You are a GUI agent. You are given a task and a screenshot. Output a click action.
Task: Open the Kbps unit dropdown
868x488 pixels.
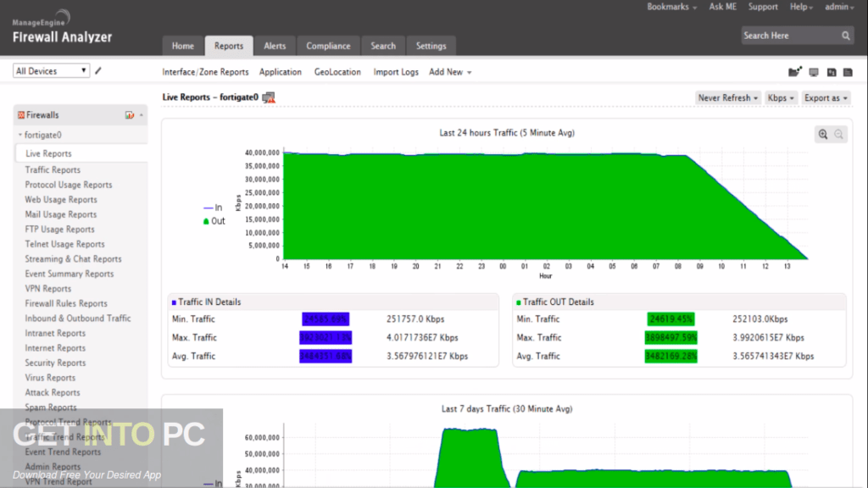coord(780,97)
